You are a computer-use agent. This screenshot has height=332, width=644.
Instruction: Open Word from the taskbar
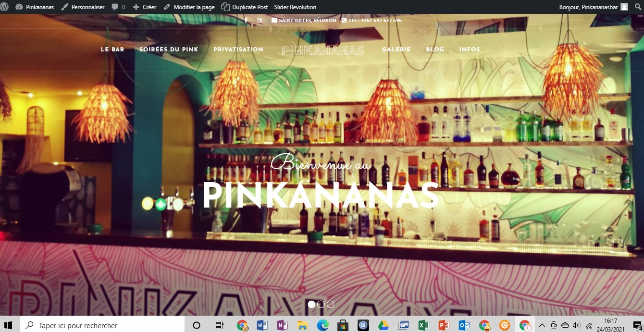coord(262,325)
